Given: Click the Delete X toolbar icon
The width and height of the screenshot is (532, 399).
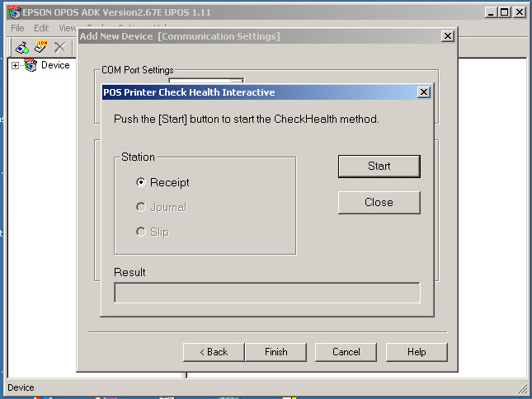Looking at the screenshot, I should (59, 47).
